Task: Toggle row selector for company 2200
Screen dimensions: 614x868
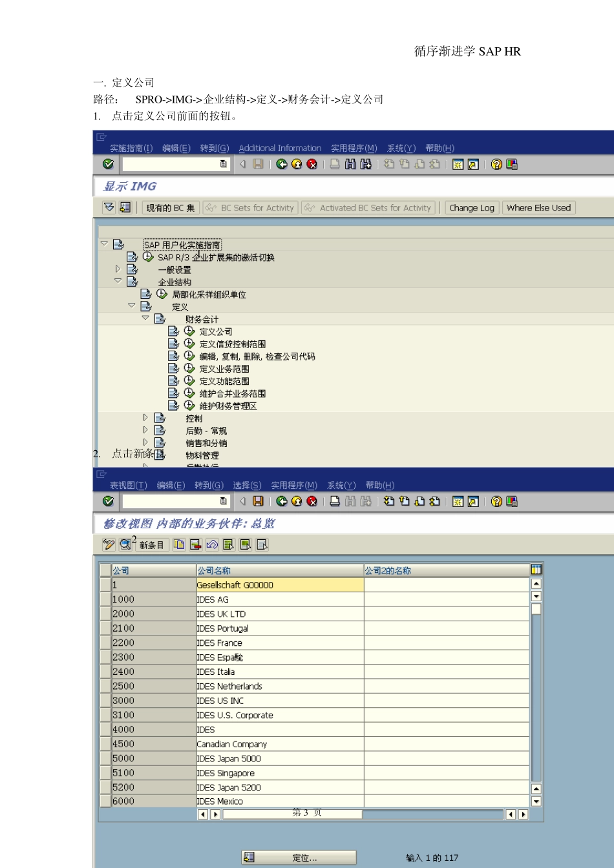Action: 105,643
